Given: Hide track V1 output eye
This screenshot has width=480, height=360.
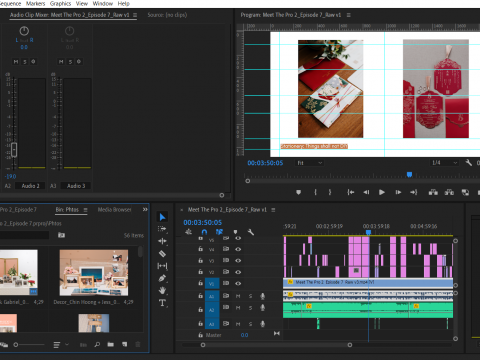Looking at the screenshot, I should pyautogui.click(x=238, y=283).
